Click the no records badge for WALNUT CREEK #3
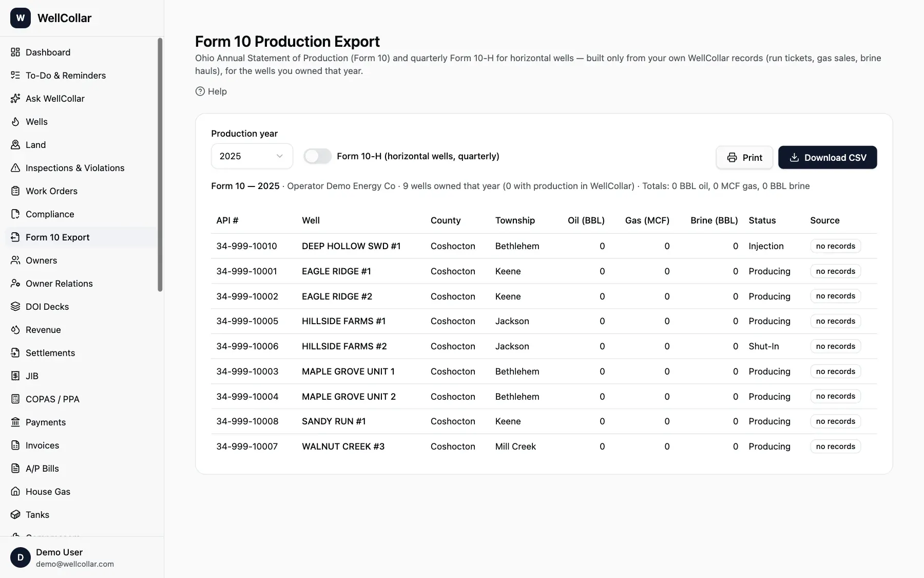Viewport: 924px width, 578px height. pyautogui.click(x=835, y=446)
